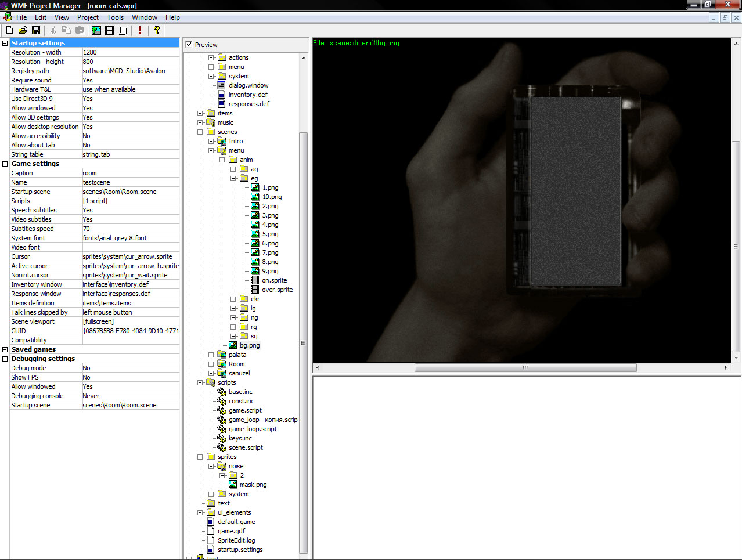Click the System font value 'fonts\arial_grey 8.font'
Image resolution: width=742 pixels, height=560 pixels.
click(x=131, y=238)
